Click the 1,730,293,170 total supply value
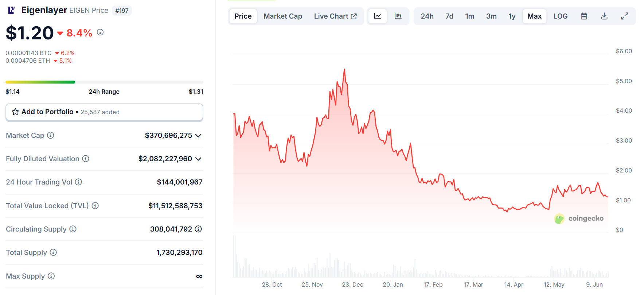 point(179,252)
